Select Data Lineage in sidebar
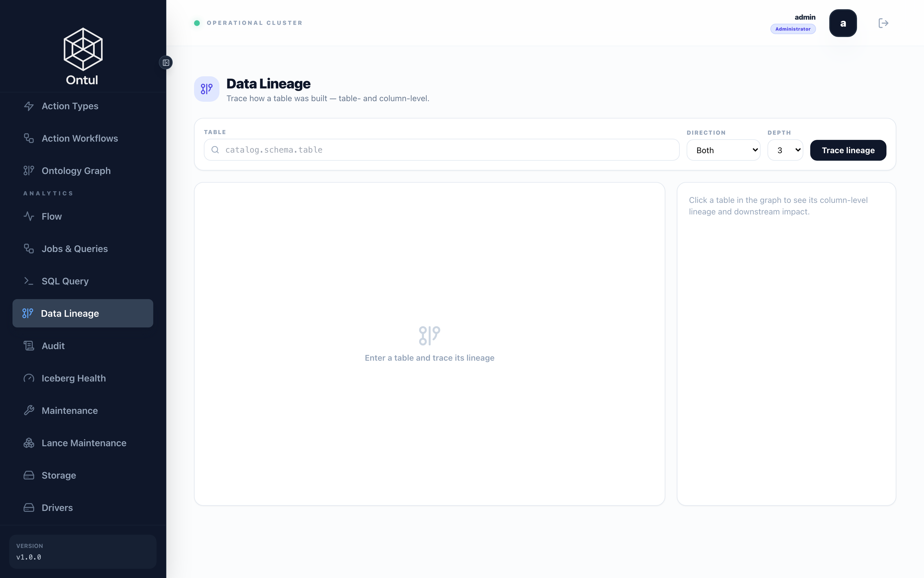 pyautogui.click(x=83, y=314)
